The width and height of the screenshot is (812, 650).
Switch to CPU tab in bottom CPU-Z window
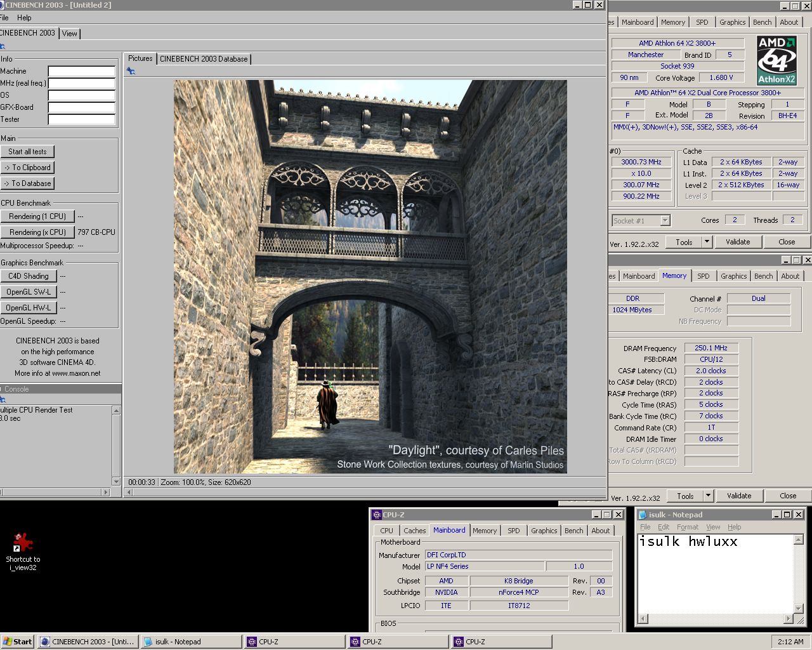coord(386,531)
